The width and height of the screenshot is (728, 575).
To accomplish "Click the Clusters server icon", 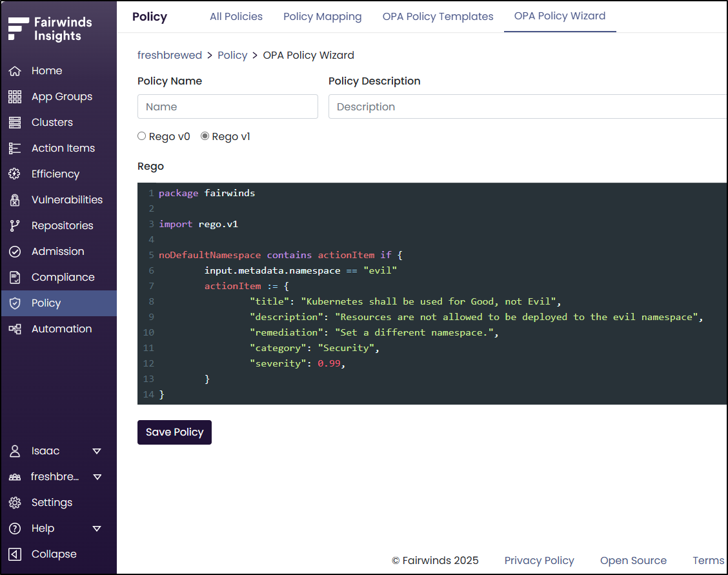I will (x=15, y=123).
